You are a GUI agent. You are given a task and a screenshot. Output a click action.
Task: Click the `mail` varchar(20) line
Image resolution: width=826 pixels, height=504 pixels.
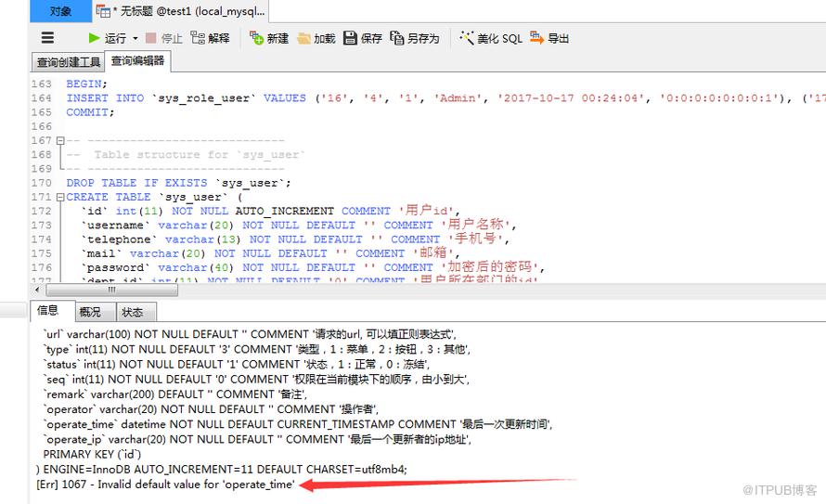[x=270, y=253]
